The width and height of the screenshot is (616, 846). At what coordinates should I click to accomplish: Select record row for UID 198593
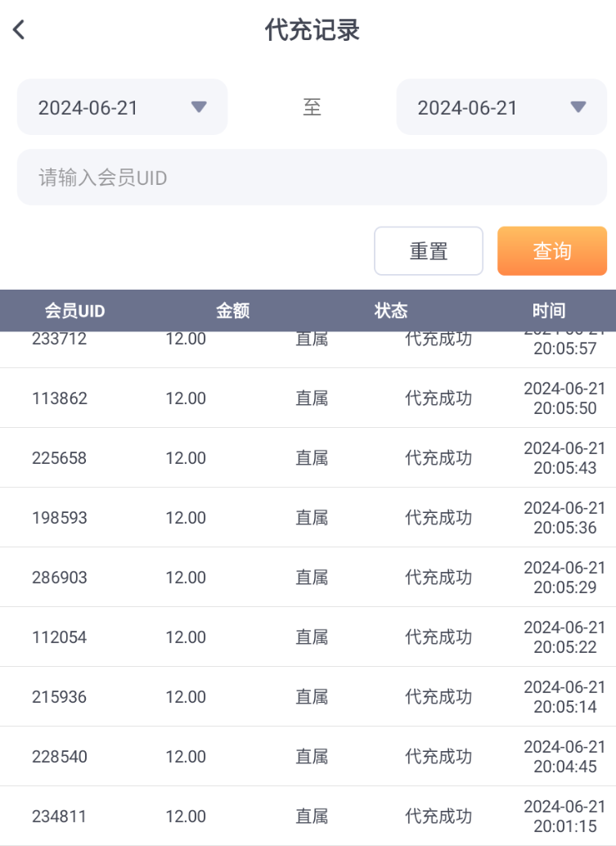[x=308, y=518]
